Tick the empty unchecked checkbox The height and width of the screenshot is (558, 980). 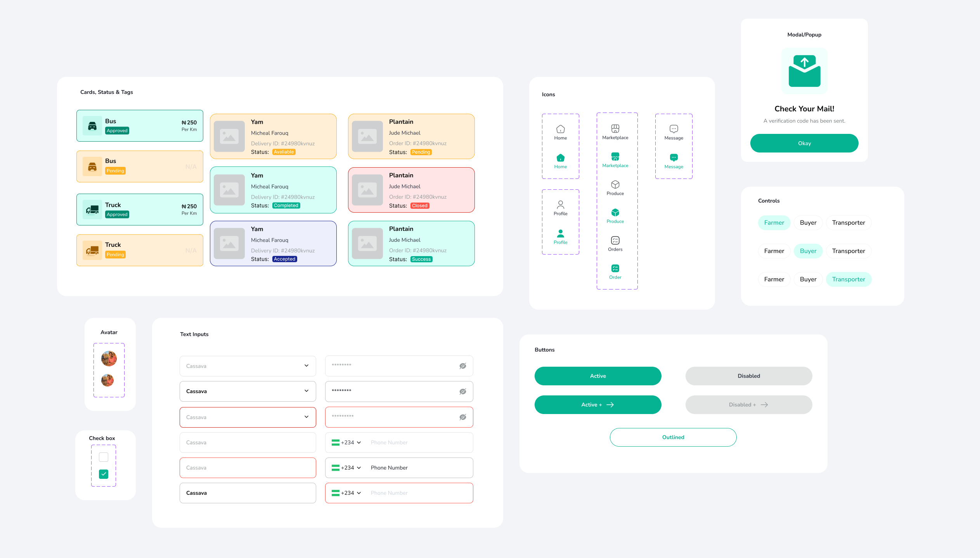104,457
